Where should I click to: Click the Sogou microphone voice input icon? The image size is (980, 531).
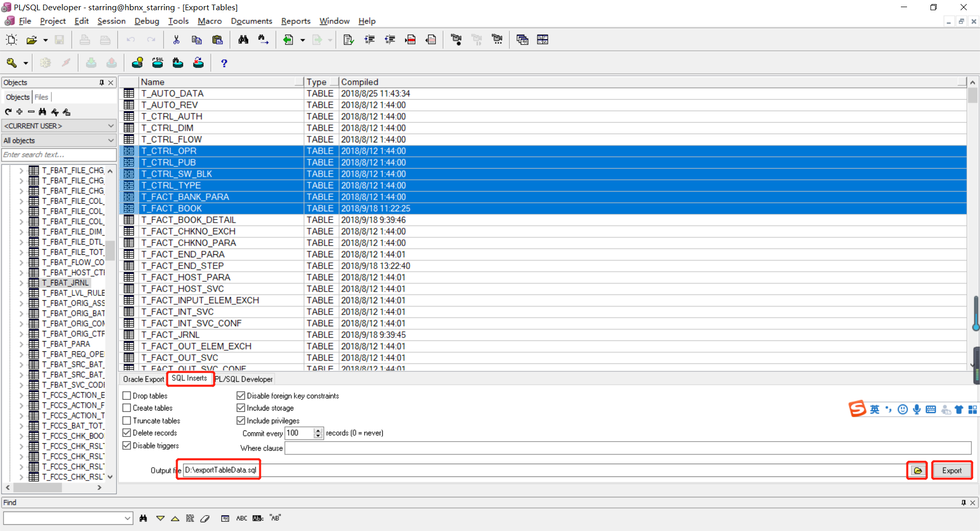917,409
